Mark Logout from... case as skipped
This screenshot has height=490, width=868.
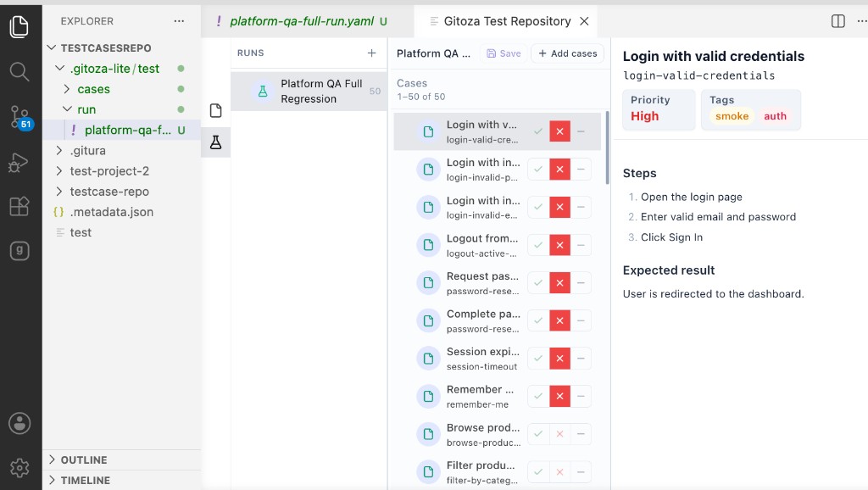pyautogui.click(x=581, y=245)
